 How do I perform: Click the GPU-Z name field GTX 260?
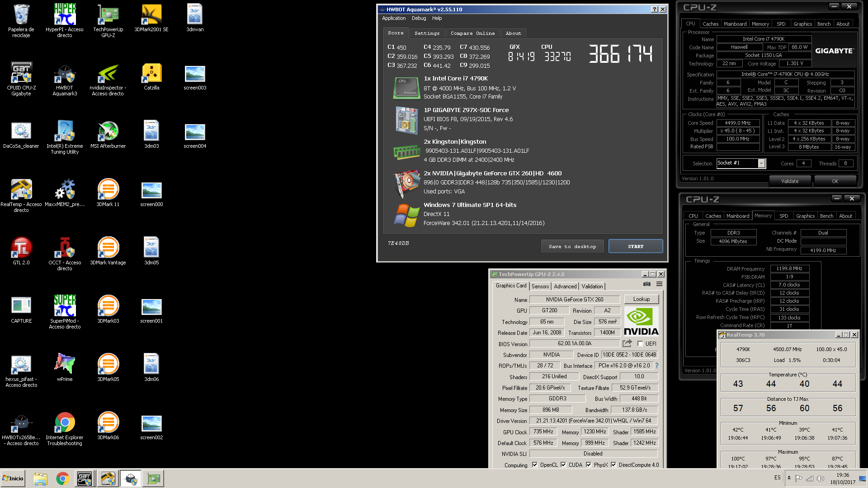[x=574, y=299]
